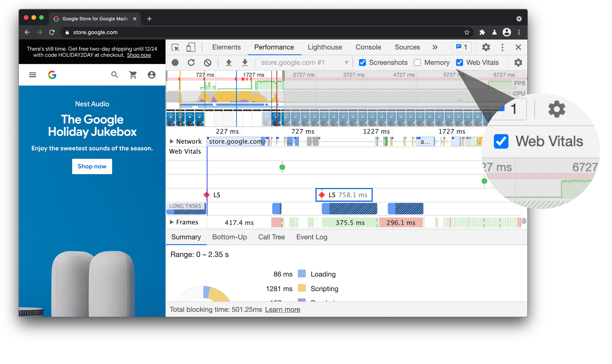Click the DevTools settings gear icon
The height and width of the screenshot is (364, 612).
(486, 47)
